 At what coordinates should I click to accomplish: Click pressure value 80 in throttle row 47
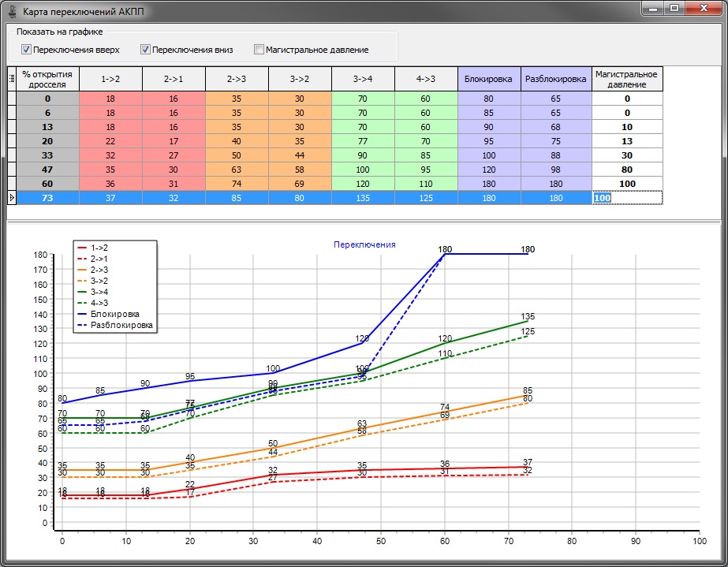[x=627, y=170]
